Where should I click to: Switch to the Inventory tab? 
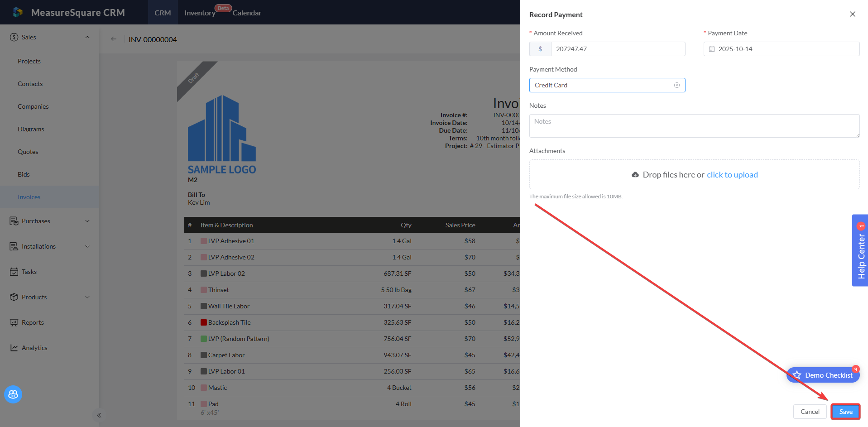coord(200,13)
